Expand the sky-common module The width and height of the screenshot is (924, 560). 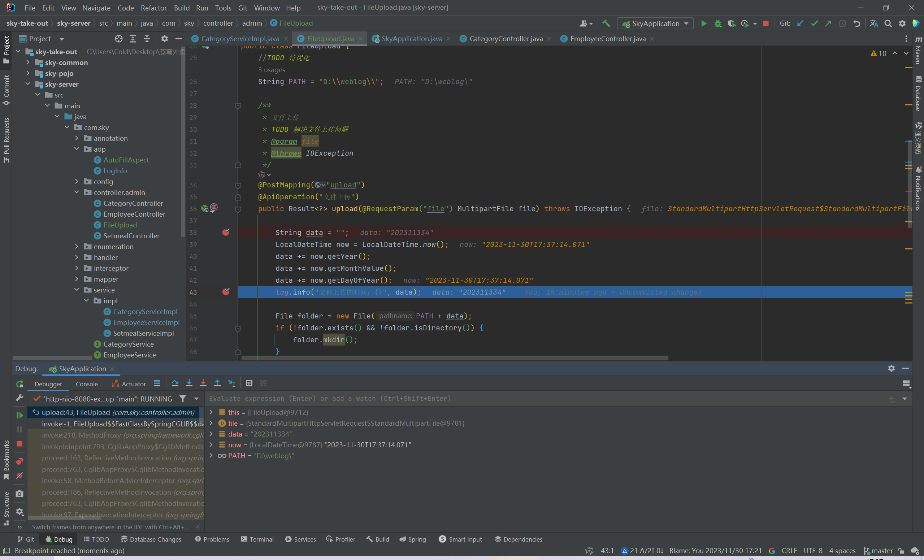[28, 62]
